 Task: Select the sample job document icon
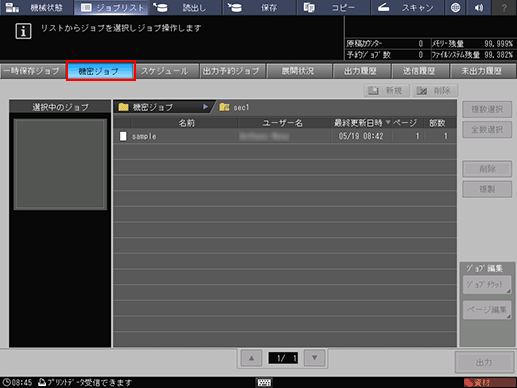[x=123, y=136]
